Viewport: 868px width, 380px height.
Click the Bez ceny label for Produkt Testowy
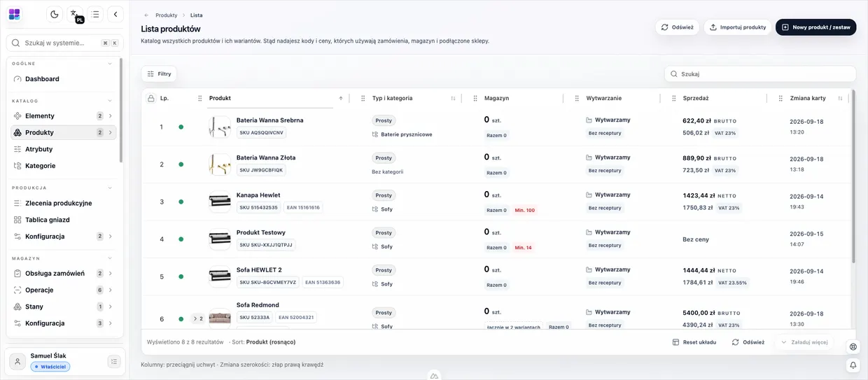[x=696, y=239]
